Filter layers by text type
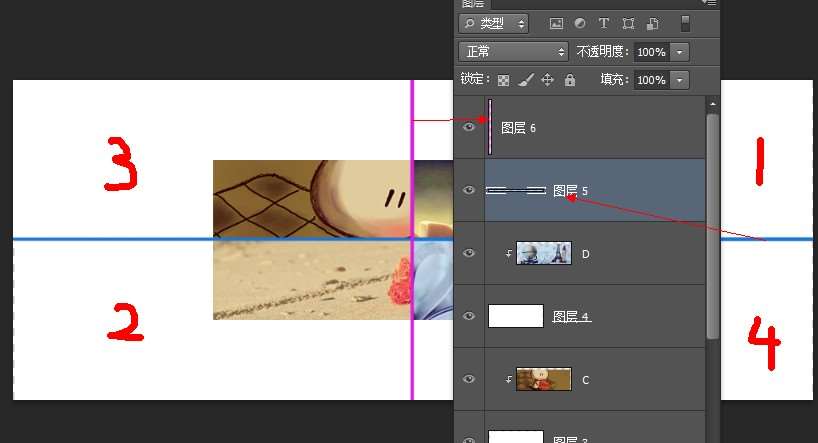 point(604,23)
